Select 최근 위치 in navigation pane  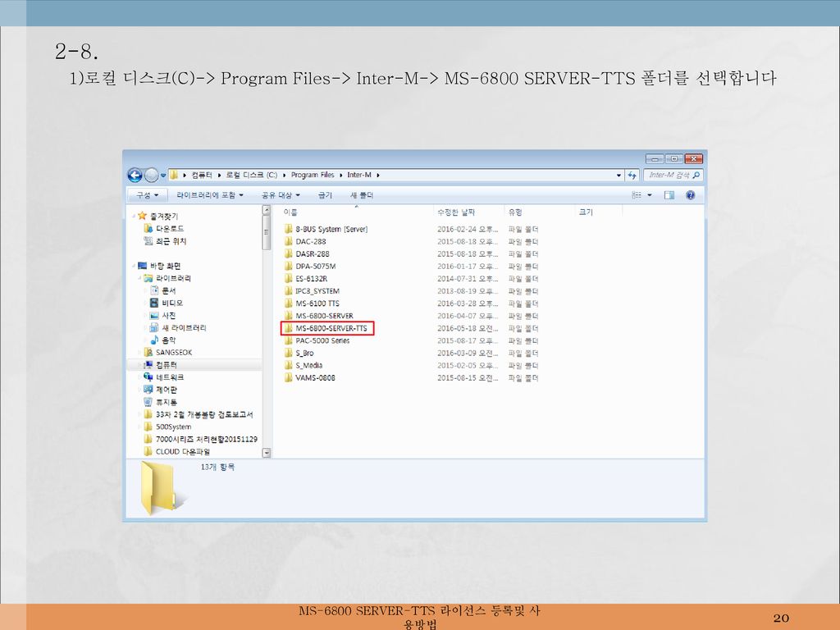pos(171,241)
